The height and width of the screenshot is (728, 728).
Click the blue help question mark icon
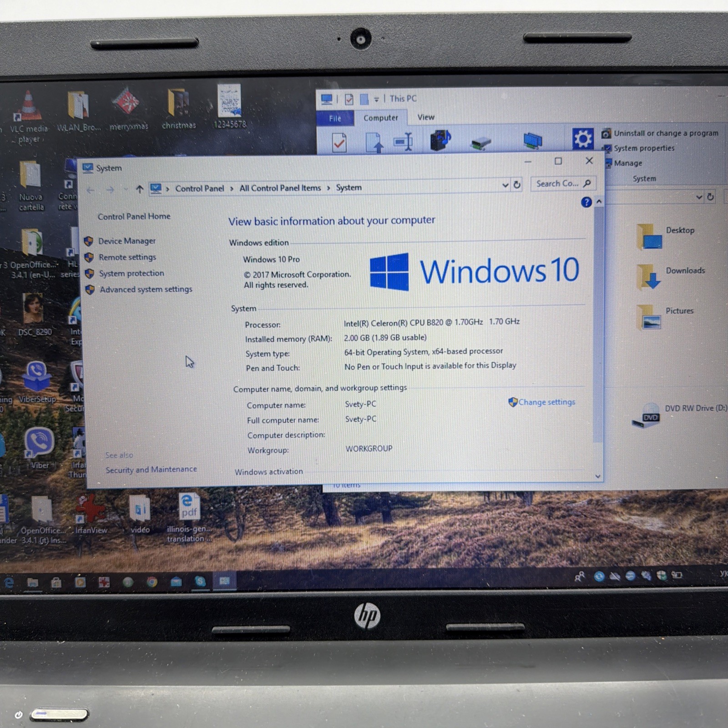click(586, 202)
